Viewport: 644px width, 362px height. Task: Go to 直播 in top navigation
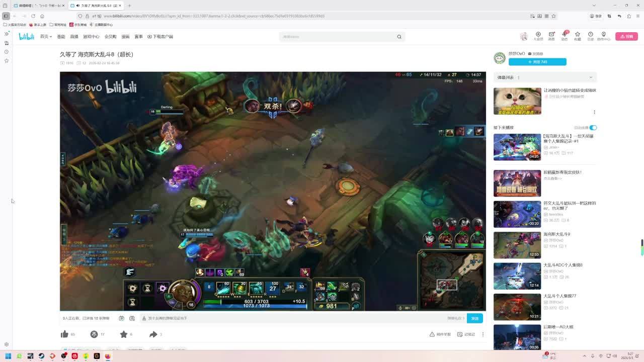click(x=74, y=37)
